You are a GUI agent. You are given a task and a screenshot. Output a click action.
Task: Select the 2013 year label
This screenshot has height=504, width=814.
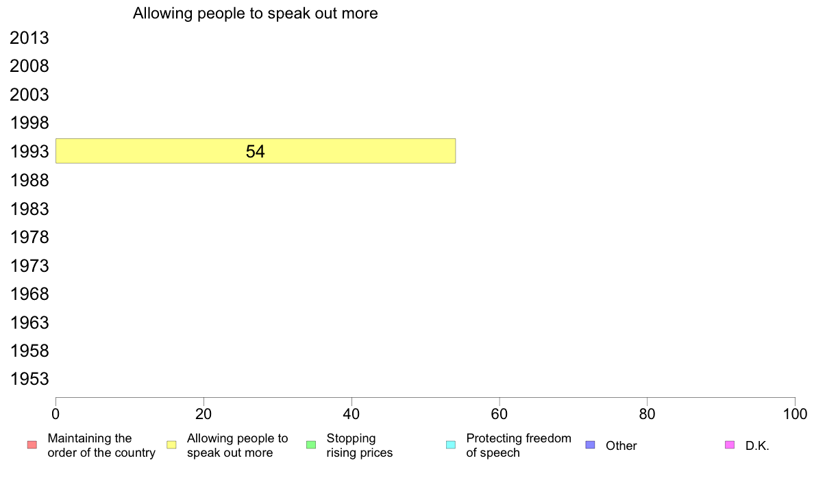(x=29, y=38)
